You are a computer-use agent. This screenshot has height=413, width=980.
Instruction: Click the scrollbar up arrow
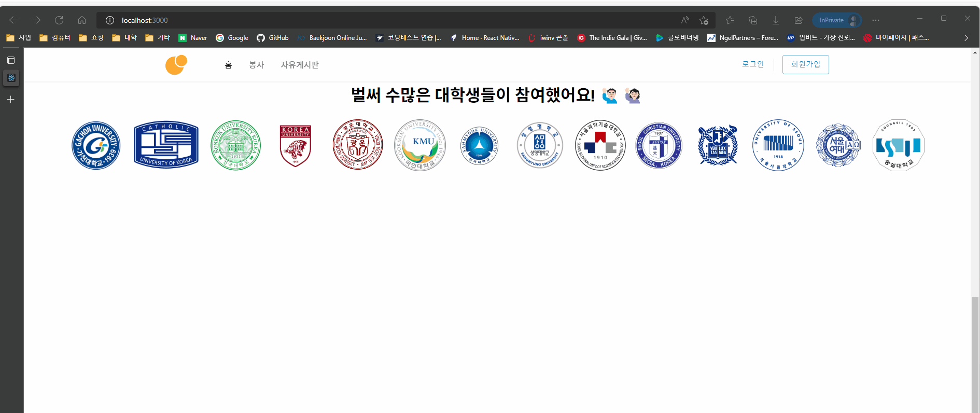975,52
